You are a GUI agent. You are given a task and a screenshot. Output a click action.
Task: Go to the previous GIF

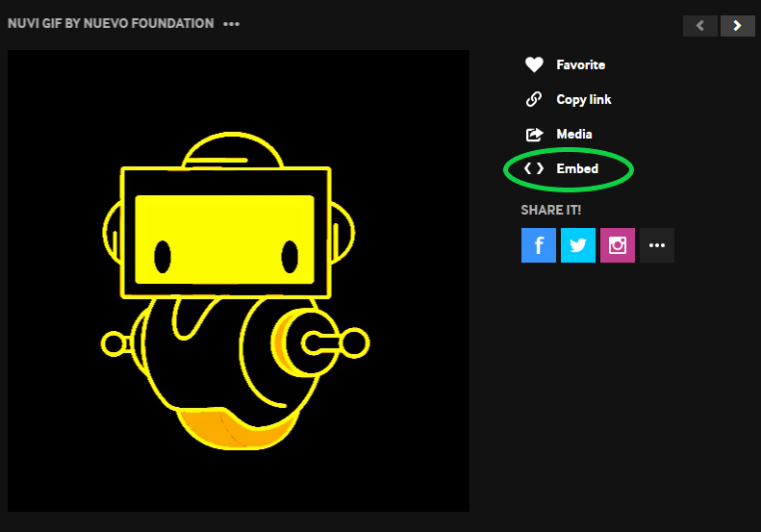tap(700, 26)
